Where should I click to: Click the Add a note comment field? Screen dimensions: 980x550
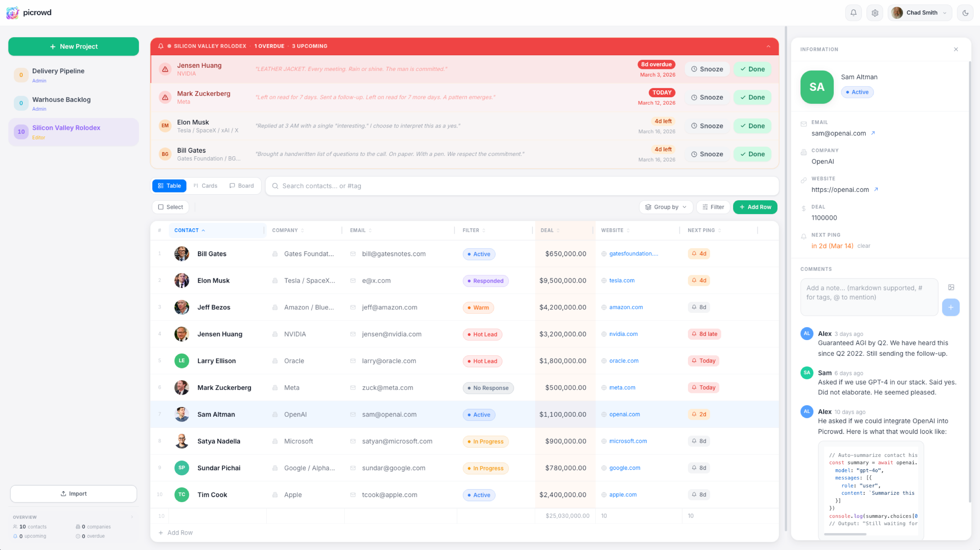(869, 297)
